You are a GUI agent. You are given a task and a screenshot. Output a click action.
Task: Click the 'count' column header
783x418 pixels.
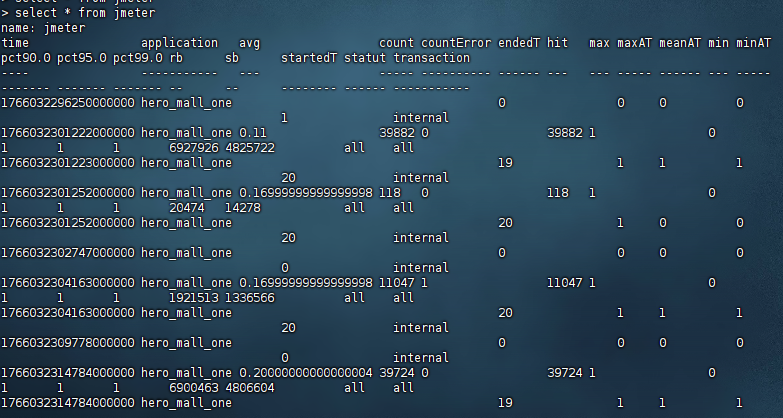396,43
